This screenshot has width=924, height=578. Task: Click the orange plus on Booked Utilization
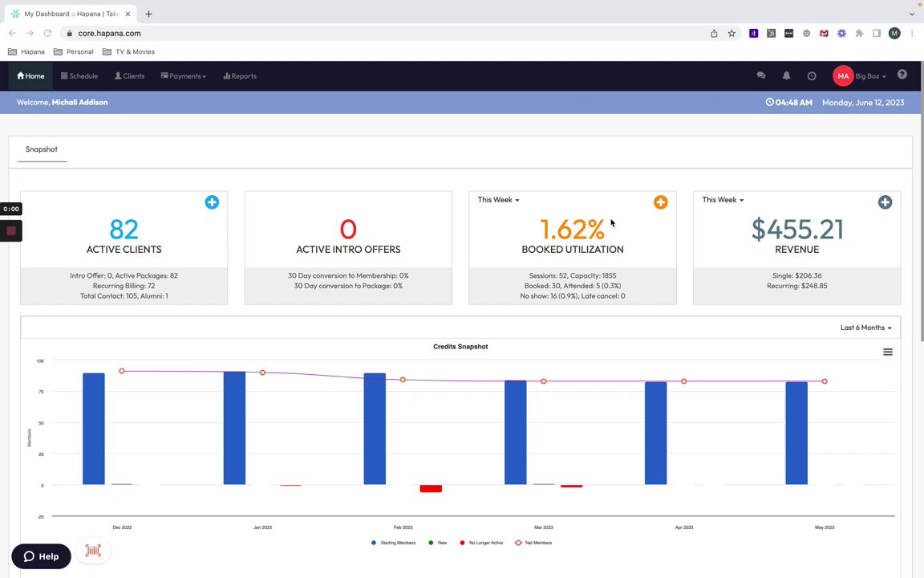tap(661, 202)
